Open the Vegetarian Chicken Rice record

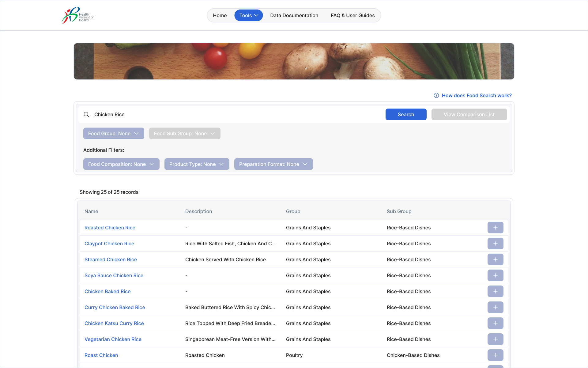pos(113,339)
